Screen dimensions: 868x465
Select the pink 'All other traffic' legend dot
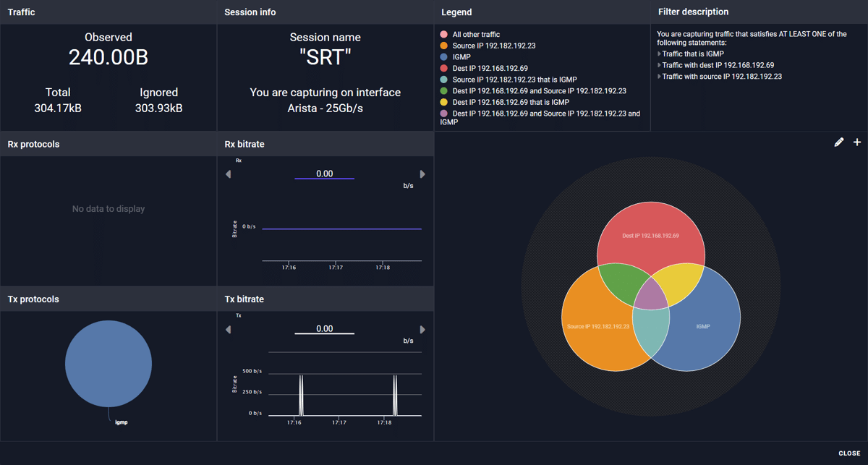click(444, 35)
